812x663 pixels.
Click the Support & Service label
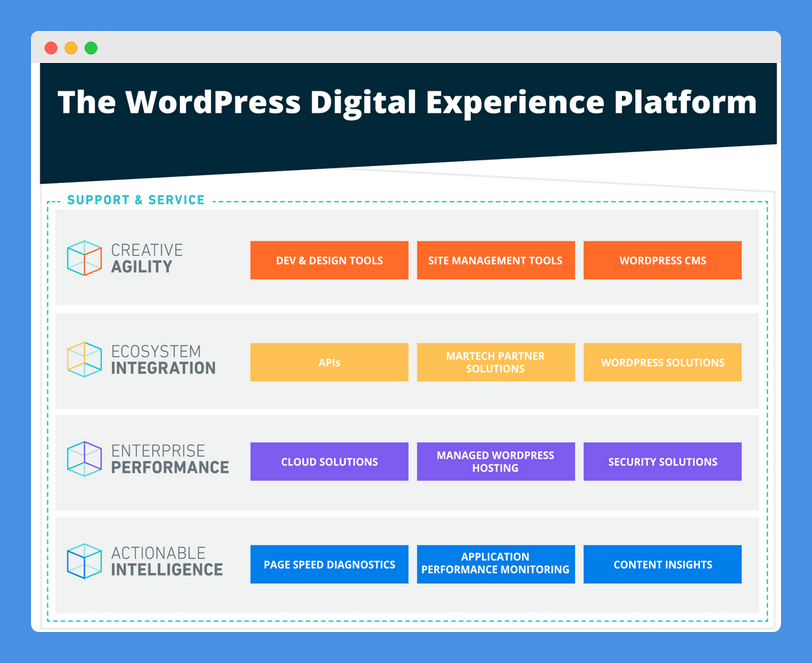pyautogui.click(x=136, y=200)
